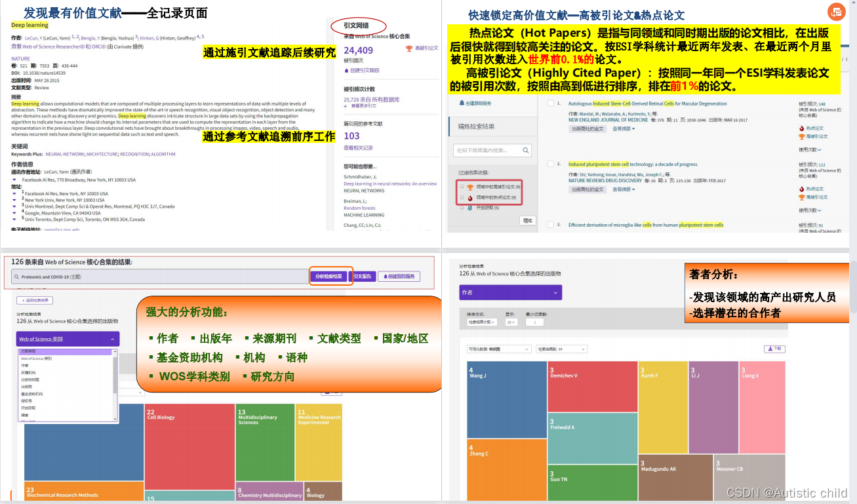Collapse the Web of Science 类别 analysis dropdown
857x504 pixels.
68,339
